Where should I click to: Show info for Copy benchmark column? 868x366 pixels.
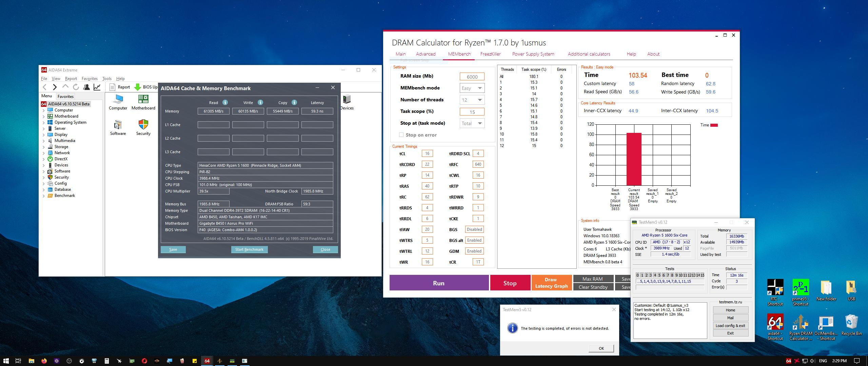(x=294, y=102)
